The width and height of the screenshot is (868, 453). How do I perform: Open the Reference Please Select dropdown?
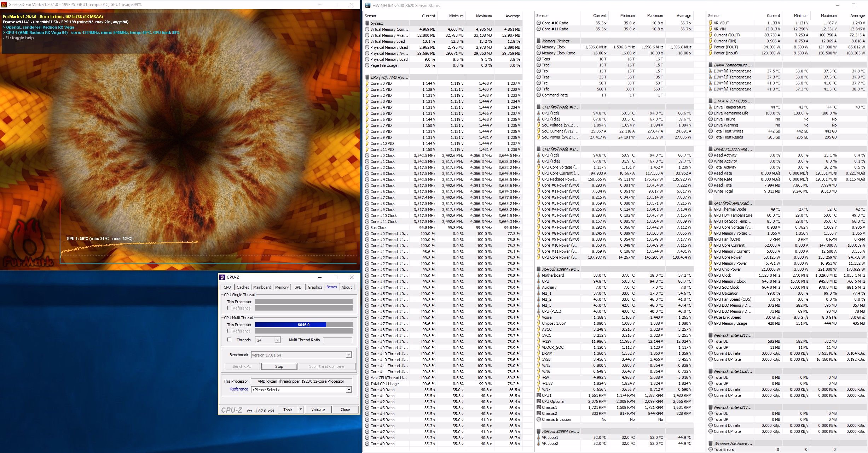tap(349, 390)
